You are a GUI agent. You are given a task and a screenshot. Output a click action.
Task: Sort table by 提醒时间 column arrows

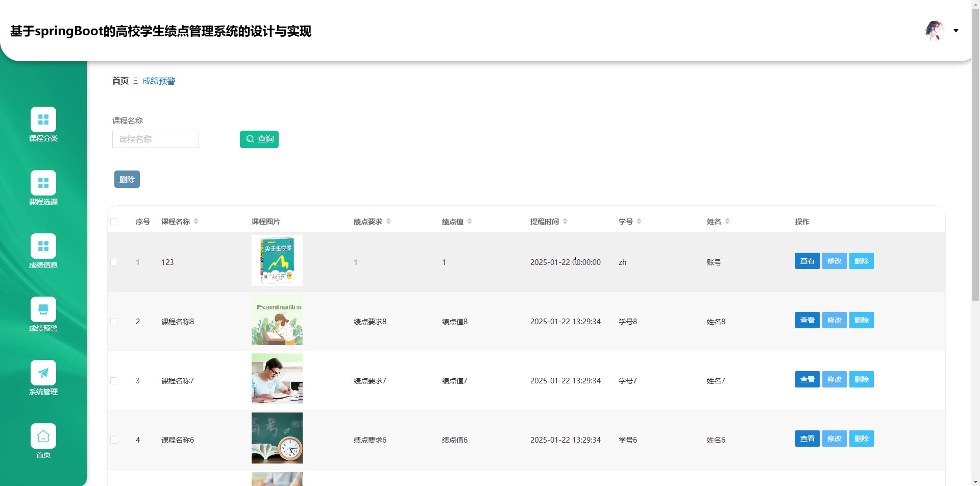565,222
